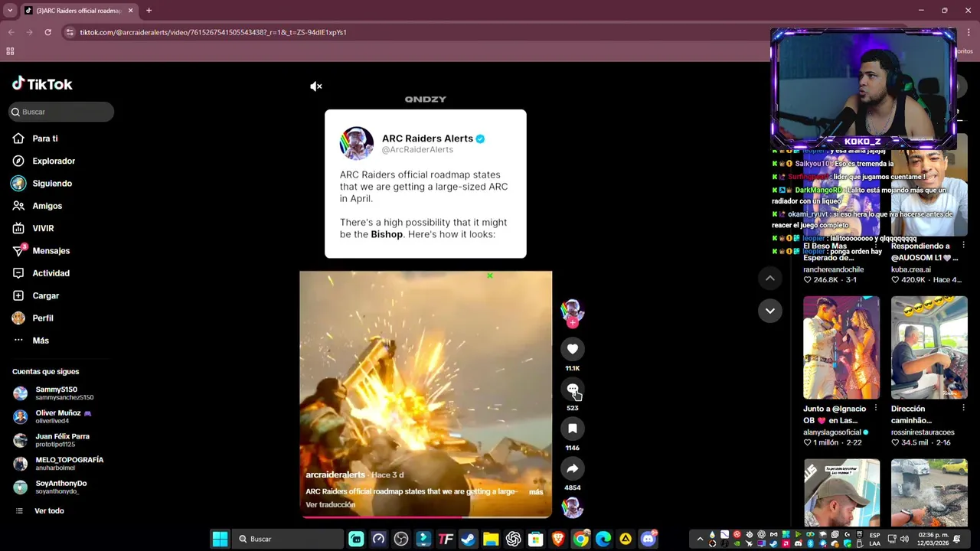Click the browser back arrow
980x551 pixels.
pyautogui.click(x=11, y=32)
